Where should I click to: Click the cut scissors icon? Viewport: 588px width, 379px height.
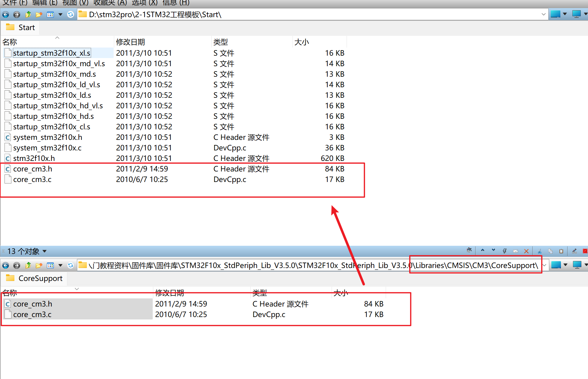[x=540, y=251]
